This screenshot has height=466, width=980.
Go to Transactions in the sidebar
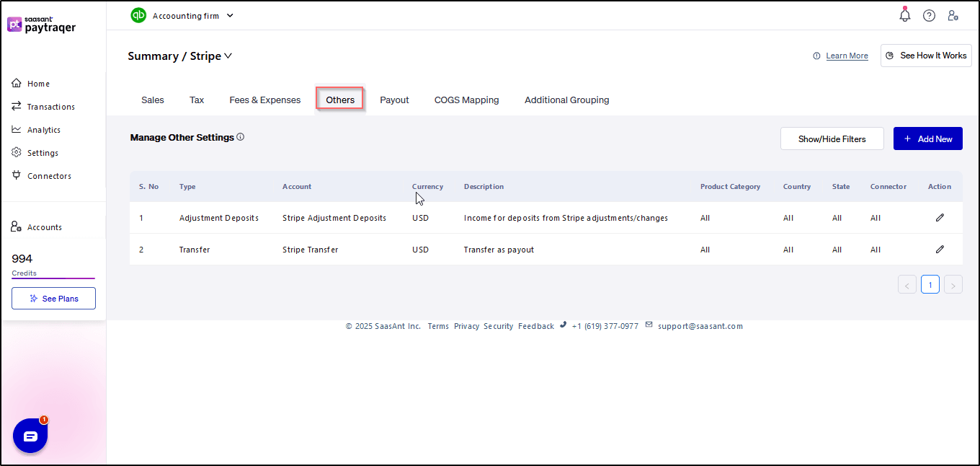(51, 107)
